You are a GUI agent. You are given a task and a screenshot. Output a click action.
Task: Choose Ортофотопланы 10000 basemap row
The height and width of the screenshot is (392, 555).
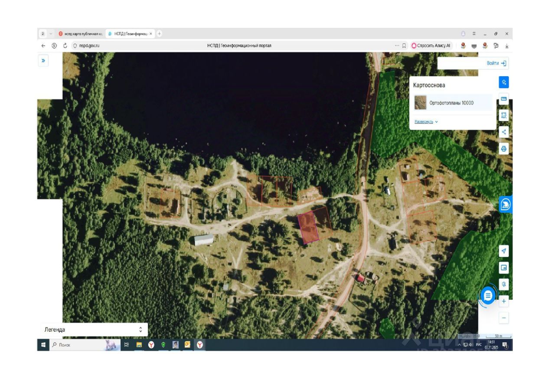[453, 103]
